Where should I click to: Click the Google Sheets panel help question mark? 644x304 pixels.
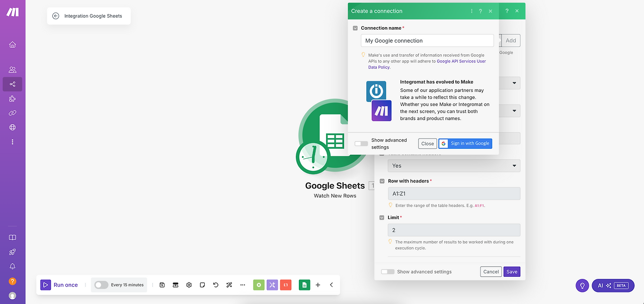tap(507, 11)
